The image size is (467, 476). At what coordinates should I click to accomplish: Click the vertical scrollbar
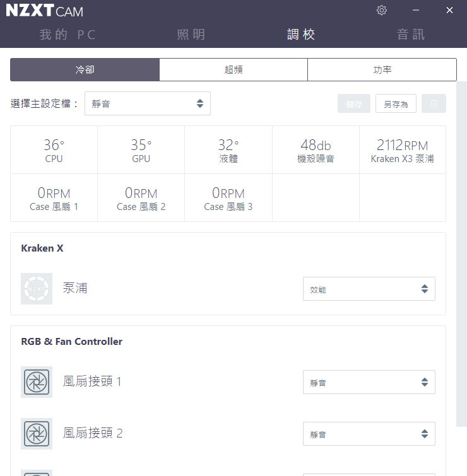coord(461,254)
